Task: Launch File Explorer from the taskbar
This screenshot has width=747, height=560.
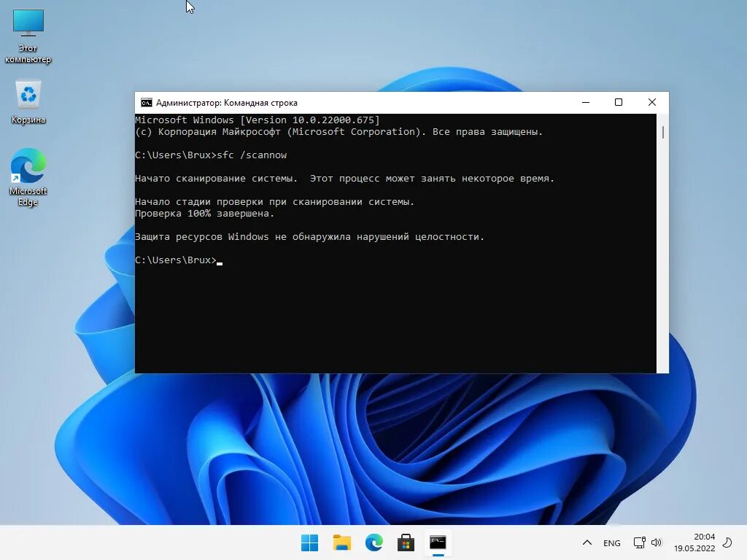Action: point(341,542)
